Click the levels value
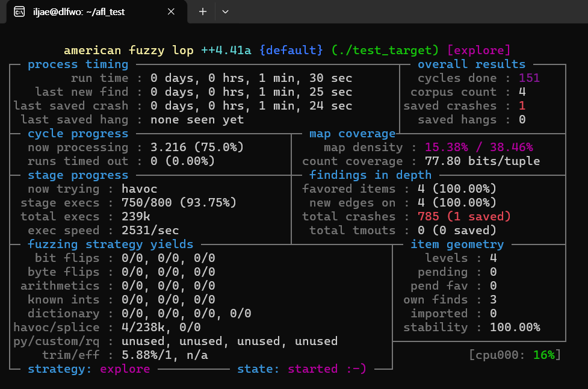 click(493, 258)
